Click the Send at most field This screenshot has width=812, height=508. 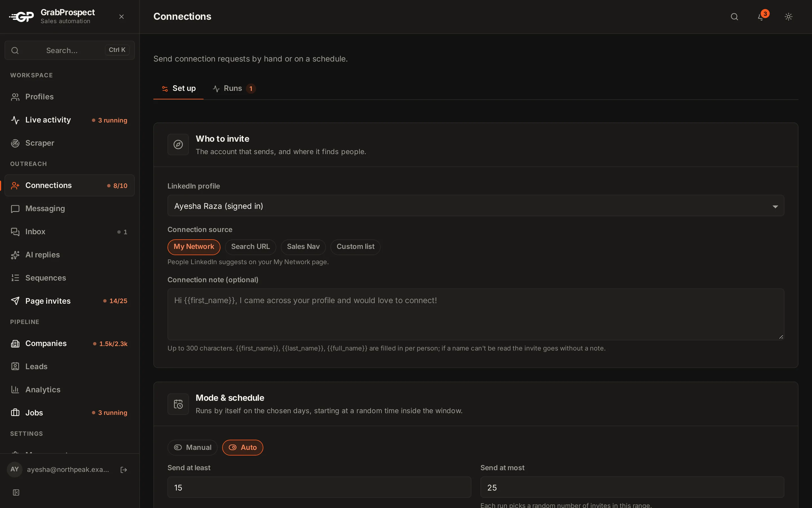tap(632, 487)
